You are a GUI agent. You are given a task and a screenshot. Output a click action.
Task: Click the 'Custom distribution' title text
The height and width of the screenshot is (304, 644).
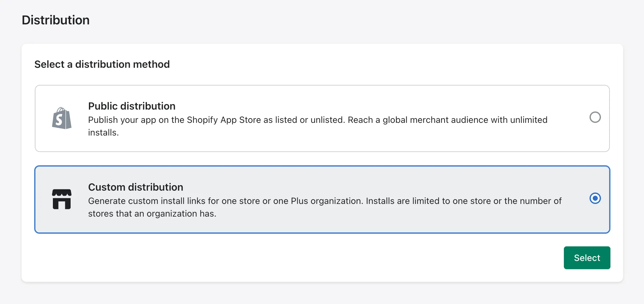point(136,187)
